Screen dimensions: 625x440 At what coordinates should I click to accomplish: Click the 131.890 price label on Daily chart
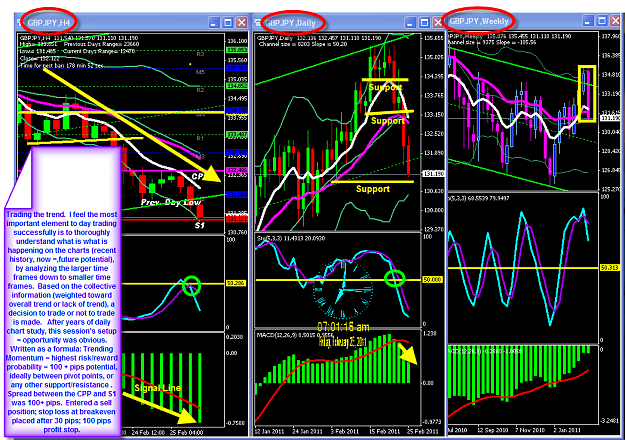pyautogui.click(x=434, y=153)
